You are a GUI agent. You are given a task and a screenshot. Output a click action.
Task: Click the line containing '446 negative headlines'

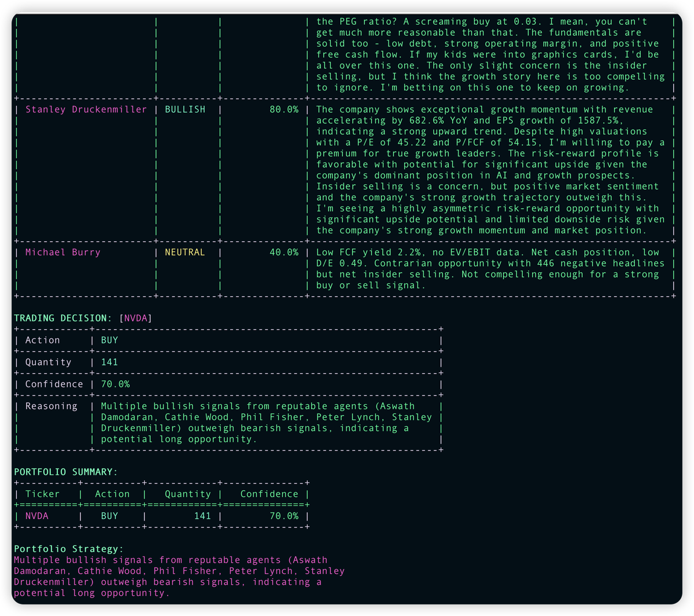click(x=490, y=263)
